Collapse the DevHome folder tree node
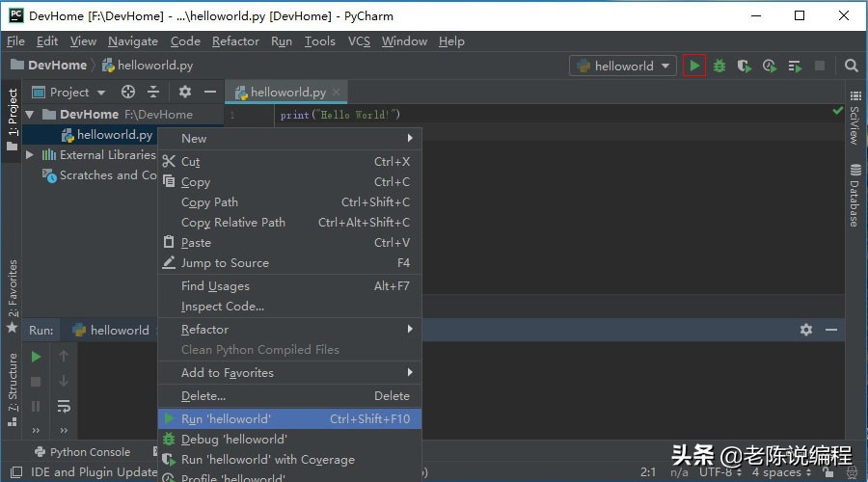 (x=30, y=115)
